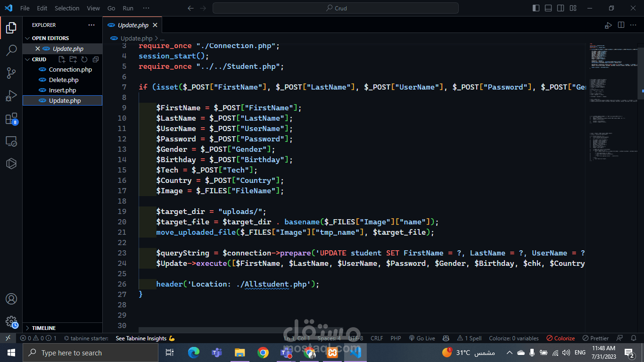The image size is (644, 362).
Task: Open the overflow menu ellipsis in menu bar
Action: [146, 8]
